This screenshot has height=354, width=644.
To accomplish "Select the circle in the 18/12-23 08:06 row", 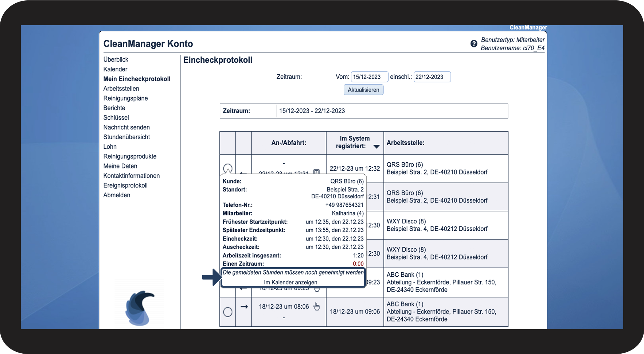I will 228,312.
